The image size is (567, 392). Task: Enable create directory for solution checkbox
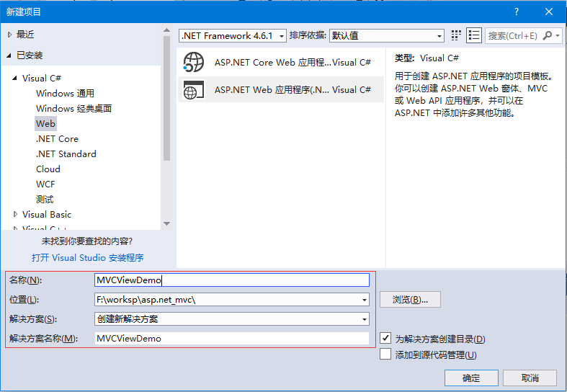[x=385, y=339]
